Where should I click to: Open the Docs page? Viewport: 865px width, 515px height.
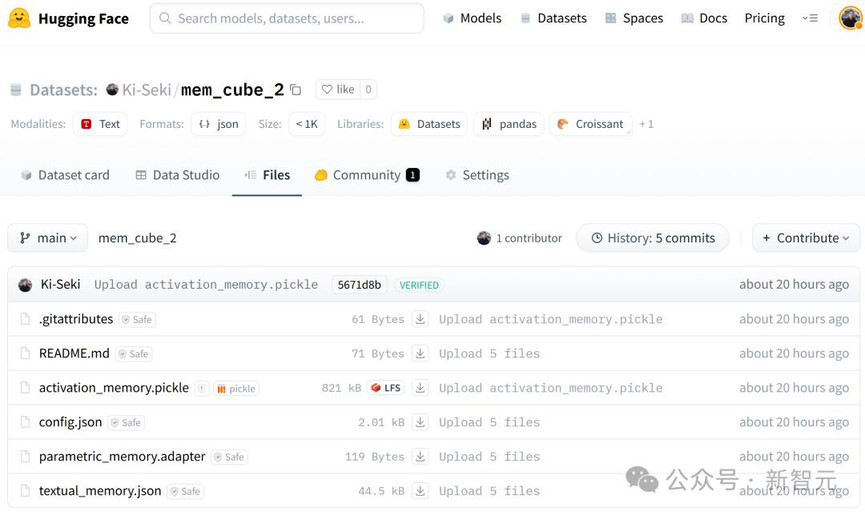click(704, 18)
